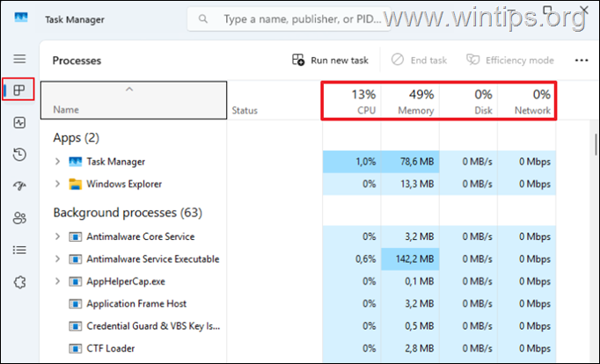Image resolution: width=600 pixels, height=364 pixels.
Task: Expand the AppHelperCap.exe row
Action: [x=57, y=281]
